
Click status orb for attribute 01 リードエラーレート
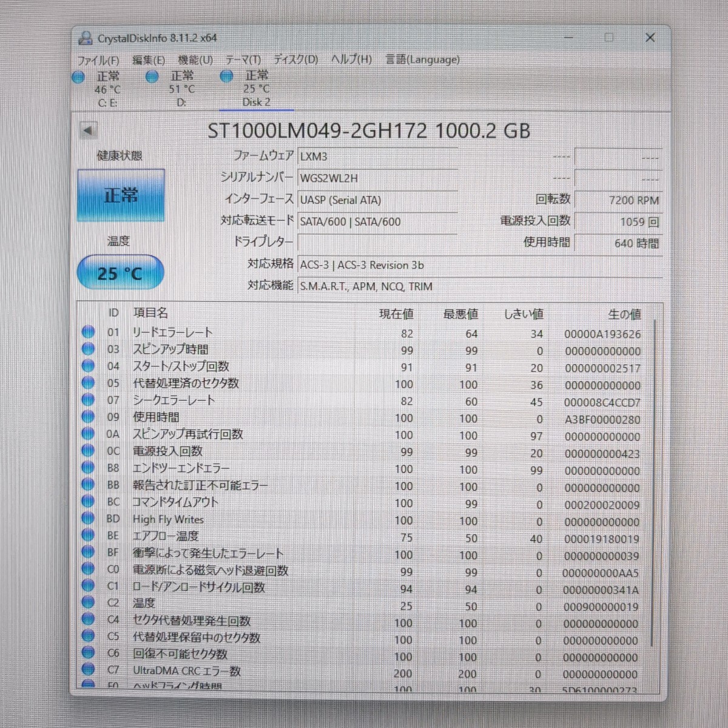tap(88, 332)
